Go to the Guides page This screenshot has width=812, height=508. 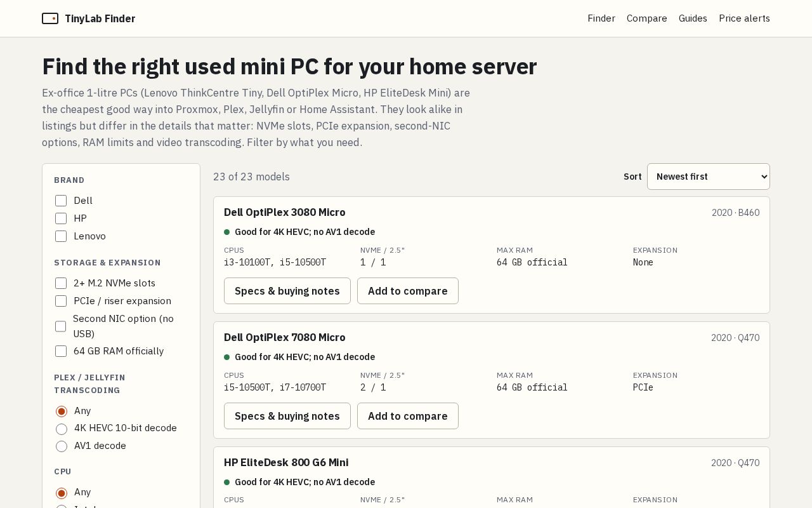(x=693, y=18)
